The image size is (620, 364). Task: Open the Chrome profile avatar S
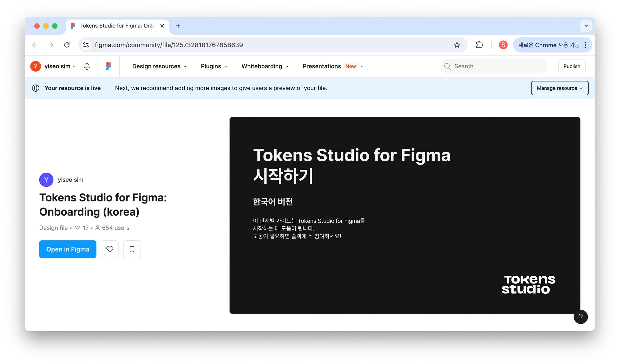point(503,45)
